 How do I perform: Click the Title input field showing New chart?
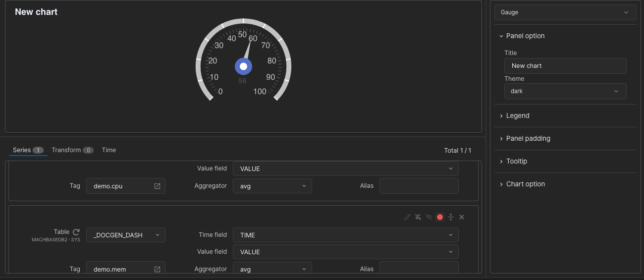coord(565,66)
